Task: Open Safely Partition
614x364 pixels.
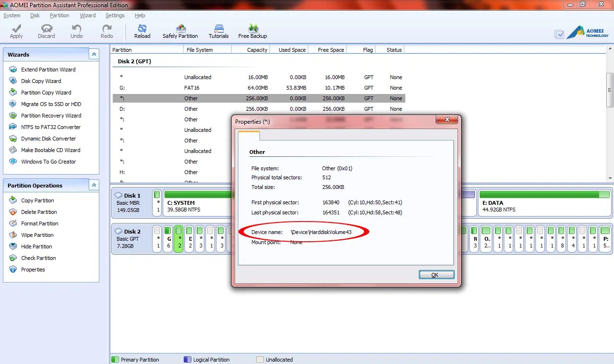Action: [180, 30]
